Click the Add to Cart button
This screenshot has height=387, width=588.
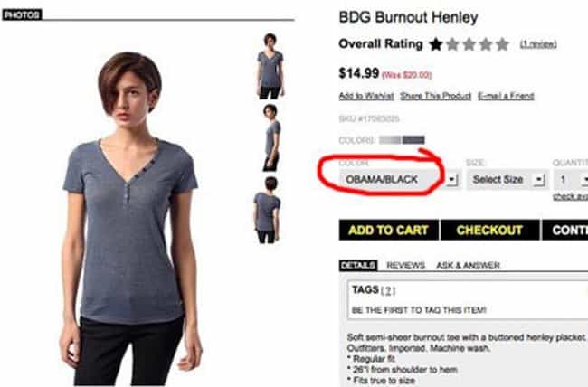coord(389,230)
